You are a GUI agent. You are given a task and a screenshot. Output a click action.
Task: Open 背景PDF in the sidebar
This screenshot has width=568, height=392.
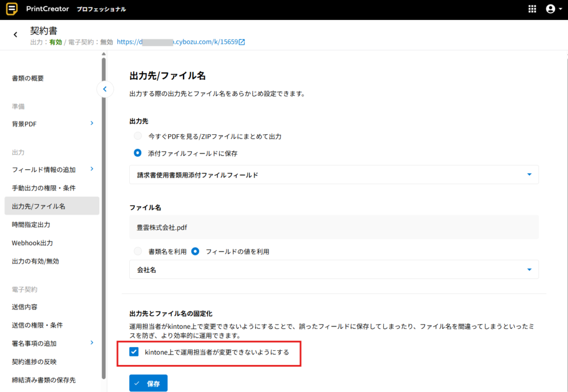coord(24,124)
